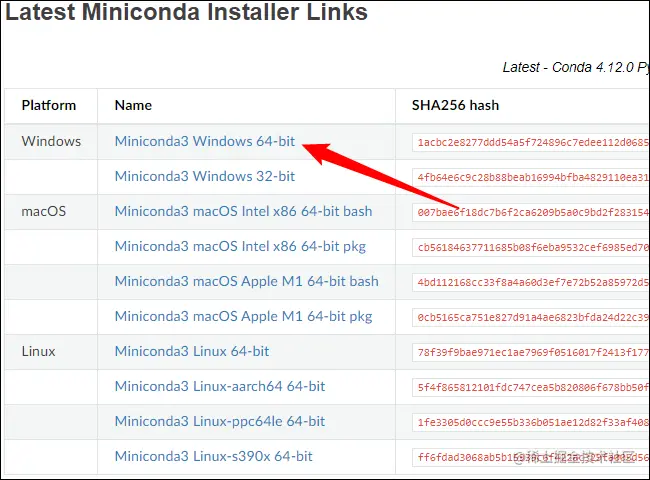Select the hash starting with 4fb64e6c9c28
The width and height of the screenshot is (650, 480).
coord(531,177)
